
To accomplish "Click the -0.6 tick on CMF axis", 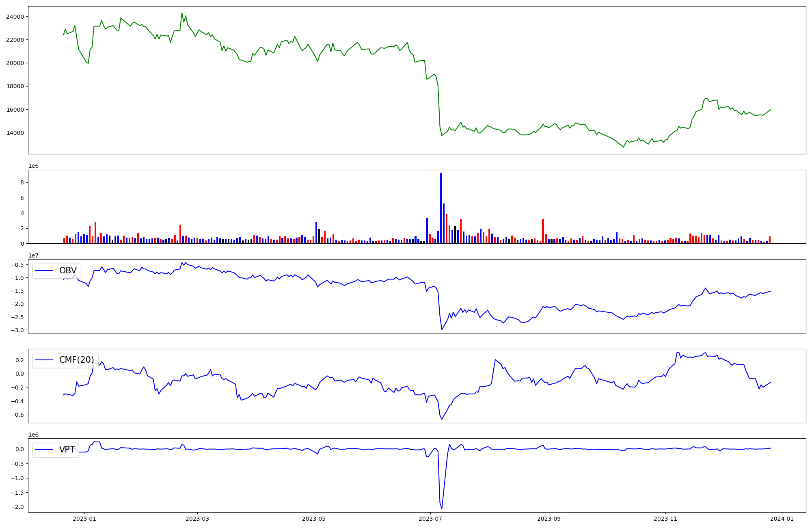I will (x=17, y=415).
